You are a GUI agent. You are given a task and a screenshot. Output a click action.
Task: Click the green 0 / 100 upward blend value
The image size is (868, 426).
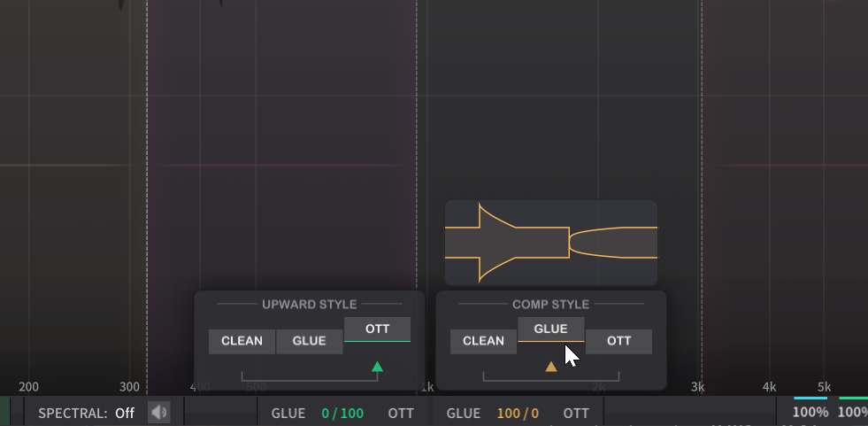coord(342,413)
